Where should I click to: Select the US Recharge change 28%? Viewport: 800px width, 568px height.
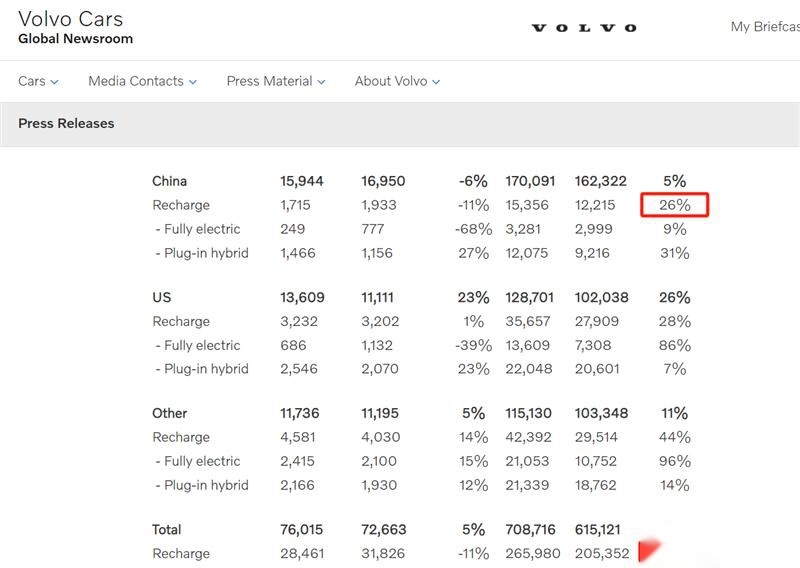coord(674,322)
